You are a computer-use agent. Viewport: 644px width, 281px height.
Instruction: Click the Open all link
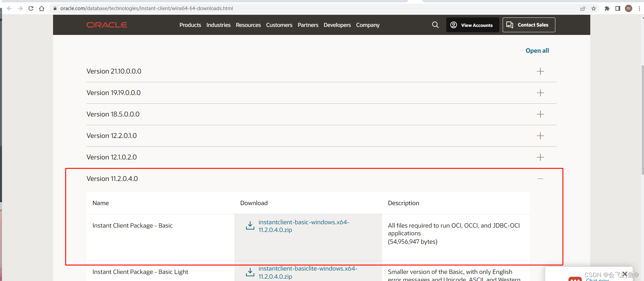pos(537,51)
